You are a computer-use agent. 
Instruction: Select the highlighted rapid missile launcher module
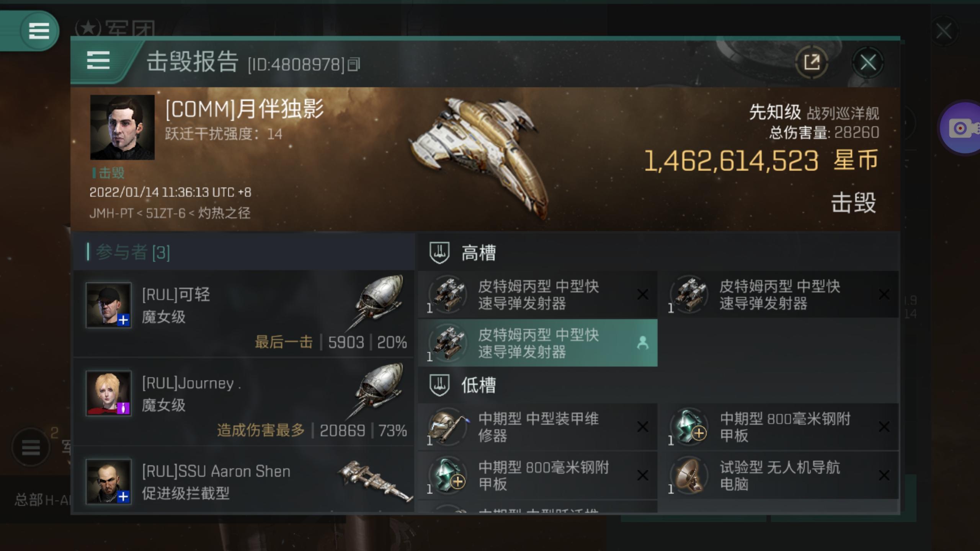click(x=537, y=343)
